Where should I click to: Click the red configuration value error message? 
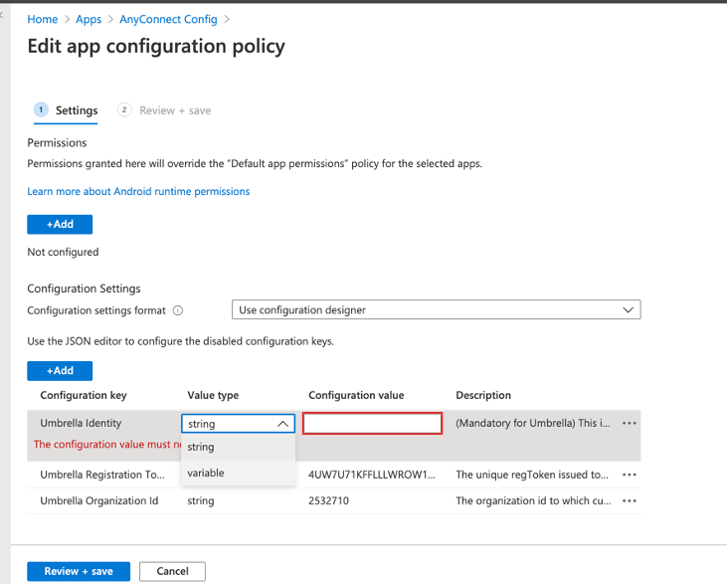tap(107, 445)
